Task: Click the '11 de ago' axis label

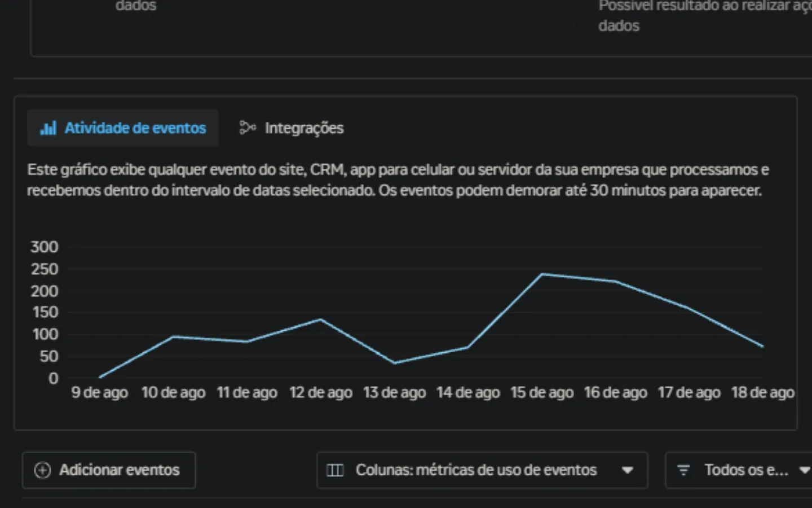Action: tap(247, 393)
